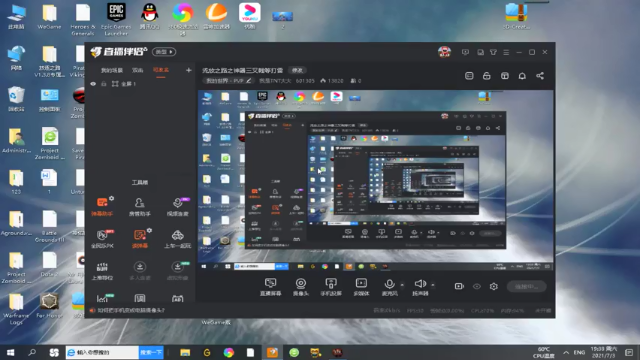Toggle visibility eye of 全屏 1 source
The width and height of the screenshot is (640, 360).
click(x=93, y=84)
